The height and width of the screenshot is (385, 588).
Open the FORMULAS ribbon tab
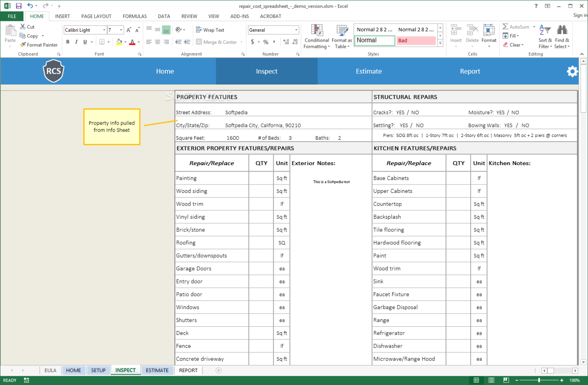[135, 16]
